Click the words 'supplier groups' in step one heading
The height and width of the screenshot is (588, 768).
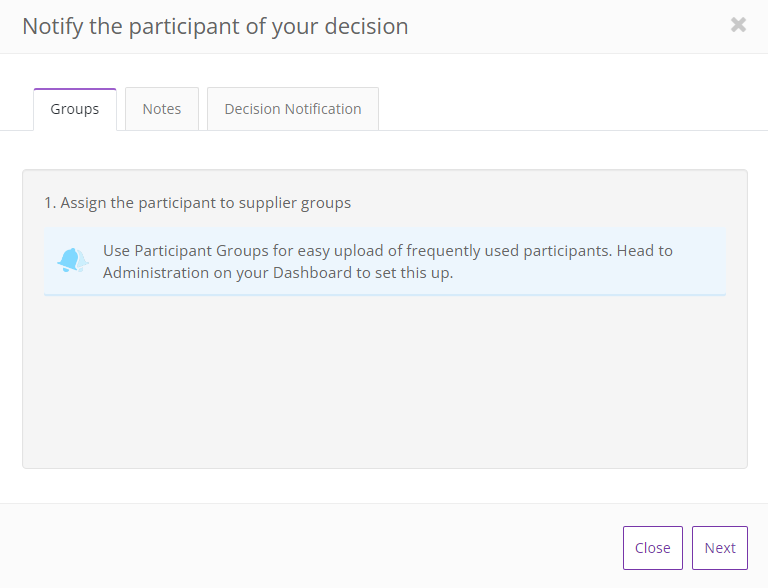295,203
